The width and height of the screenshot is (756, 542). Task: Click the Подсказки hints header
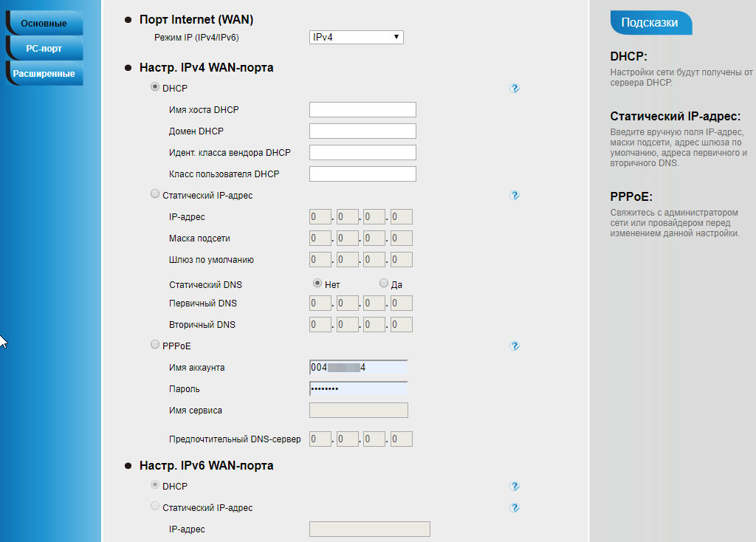coord(650,23)
